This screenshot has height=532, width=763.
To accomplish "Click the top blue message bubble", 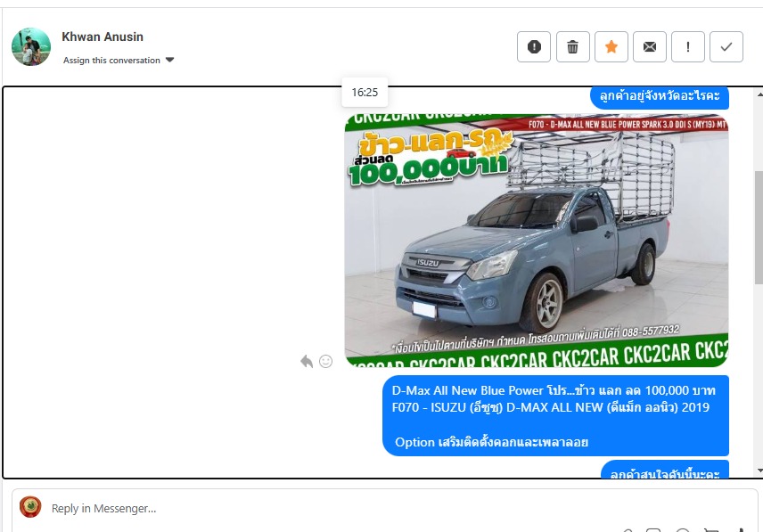I will (660, 96).
